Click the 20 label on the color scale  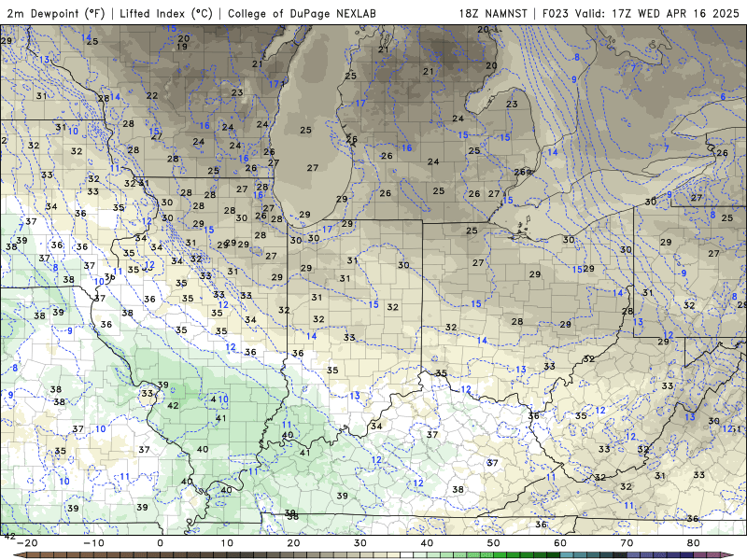tap(293, 543)
